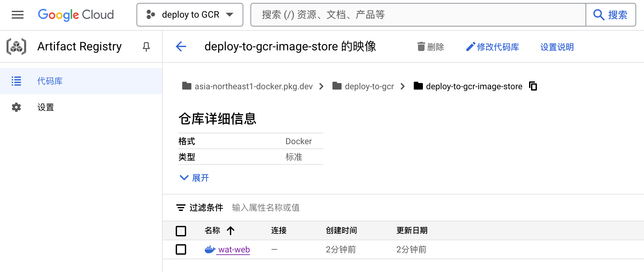Select 代码库 in the sidebar
This screenshot has width=644, height=272.
click(81, 81)
